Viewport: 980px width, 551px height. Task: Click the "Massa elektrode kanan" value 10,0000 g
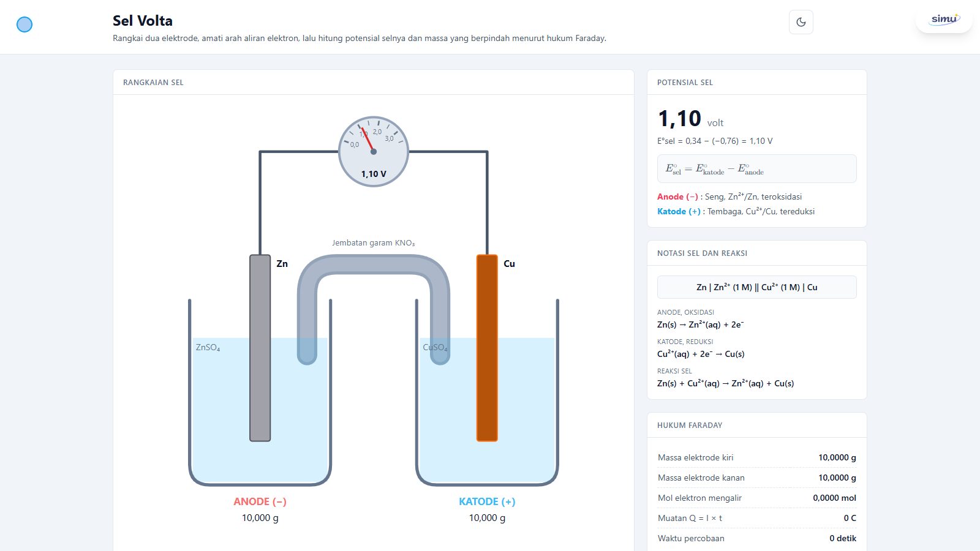coord(837,478)
